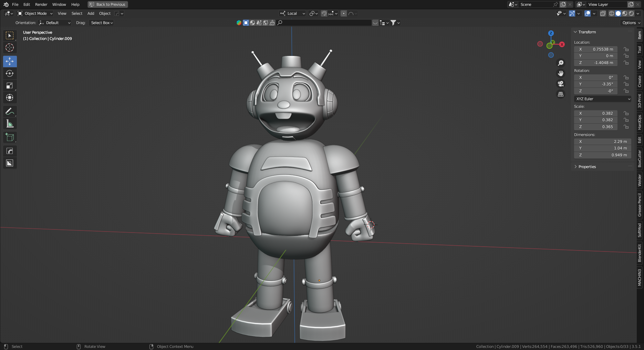The image size is (644, 350).
Task: Switch to solid shading mode
Action: (x=618, y=13)
